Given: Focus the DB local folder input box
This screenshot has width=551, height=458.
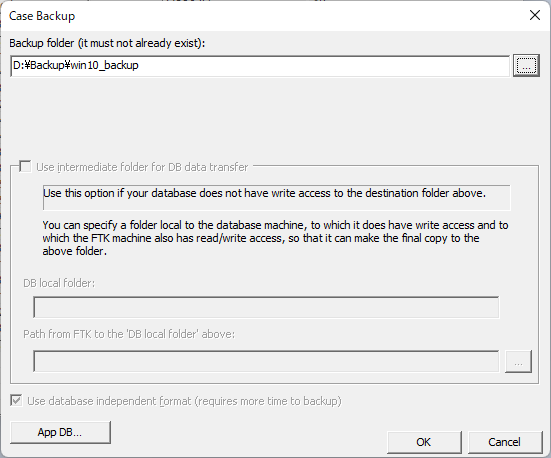Looking at the screenshot, I should [266, 307].
